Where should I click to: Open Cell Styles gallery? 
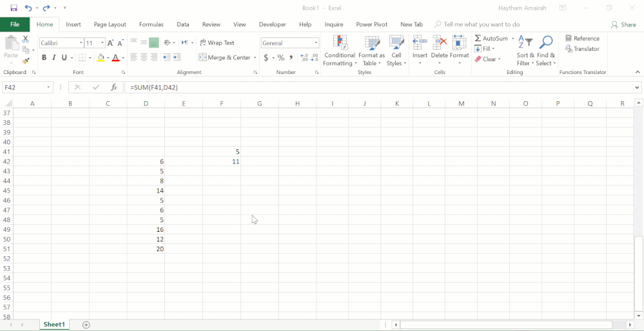tap(396, 52)
